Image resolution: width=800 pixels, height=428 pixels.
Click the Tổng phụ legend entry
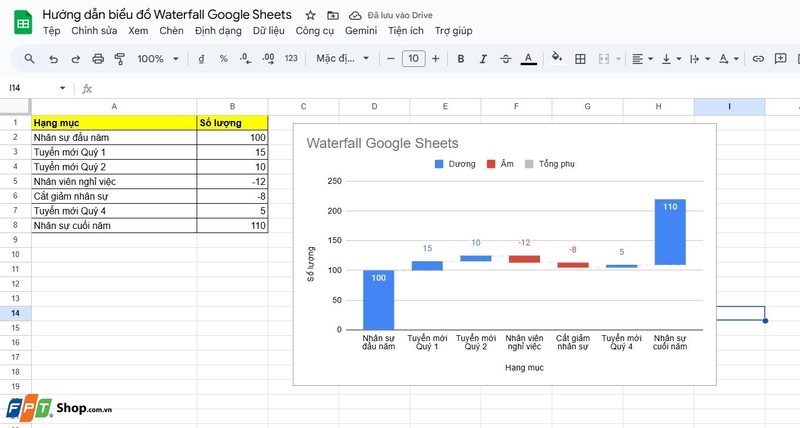(x=550, y=164)
